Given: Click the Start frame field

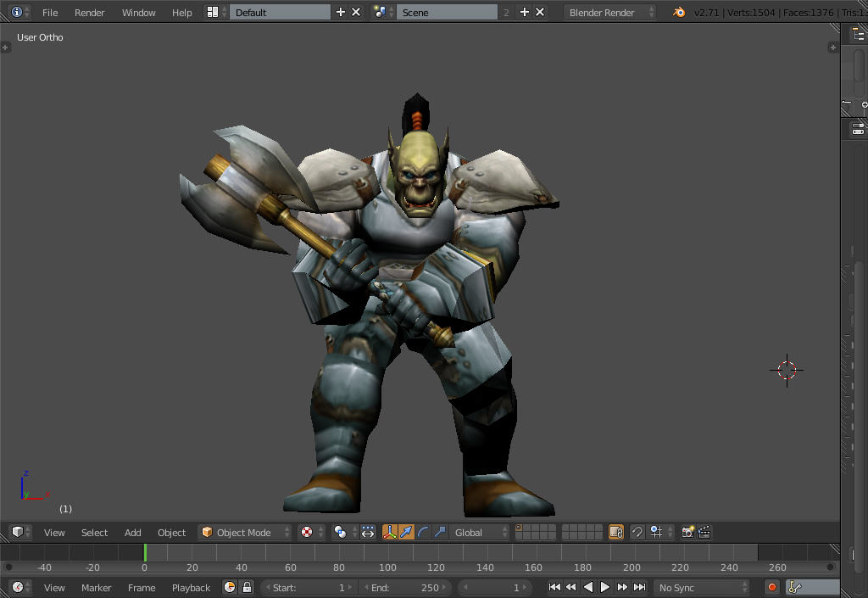Looking at the screenshot, I should (x=309, y=587).
